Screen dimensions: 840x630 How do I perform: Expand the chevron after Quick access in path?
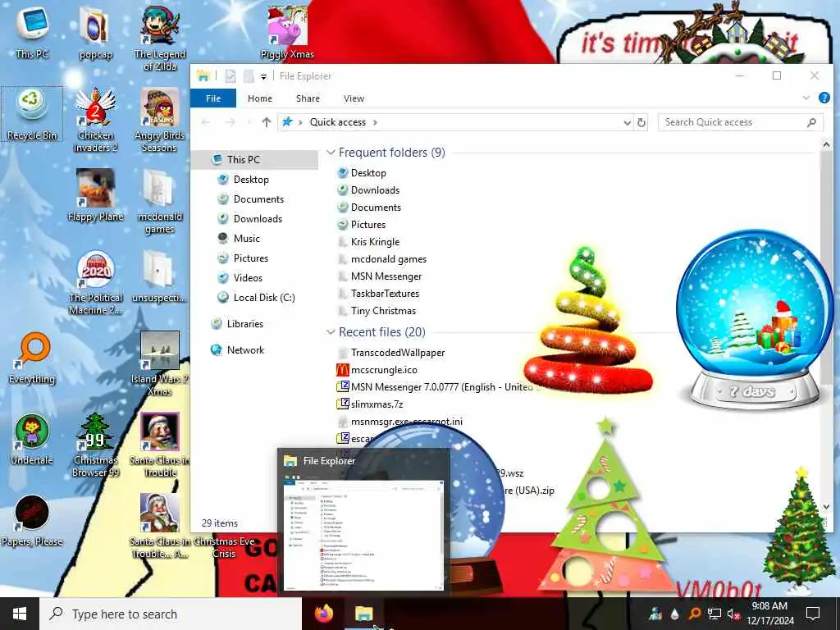click(375, 122)
